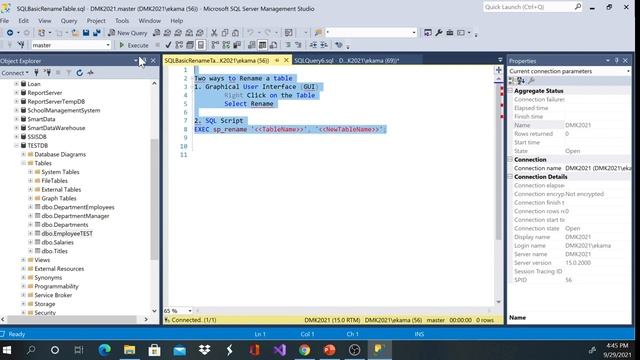Click the Parse checkmark icon

click(x=168, y=45)
